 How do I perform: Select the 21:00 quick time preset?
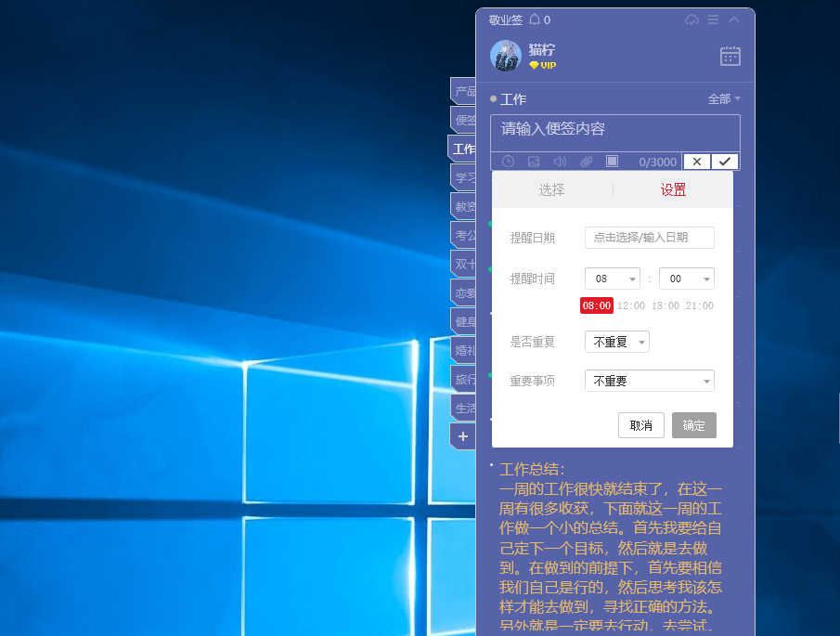(700, 306)
